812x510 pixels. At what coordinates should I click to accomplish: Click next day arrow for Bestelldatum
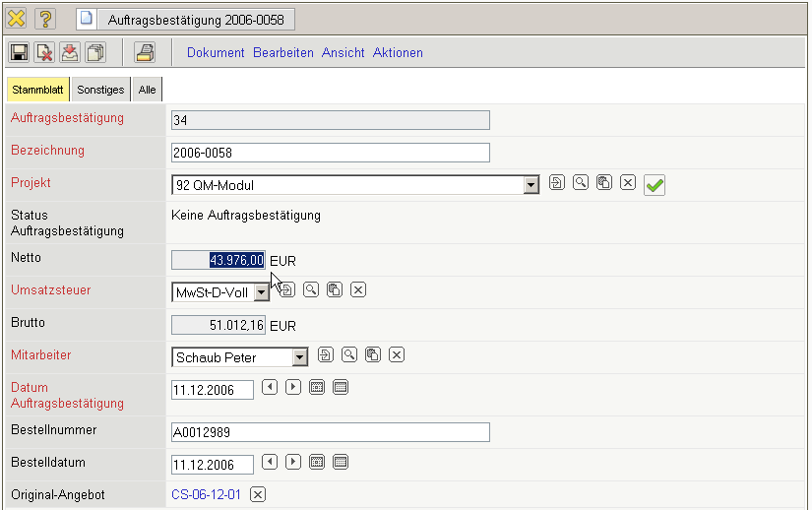click(x=293, y=462)
